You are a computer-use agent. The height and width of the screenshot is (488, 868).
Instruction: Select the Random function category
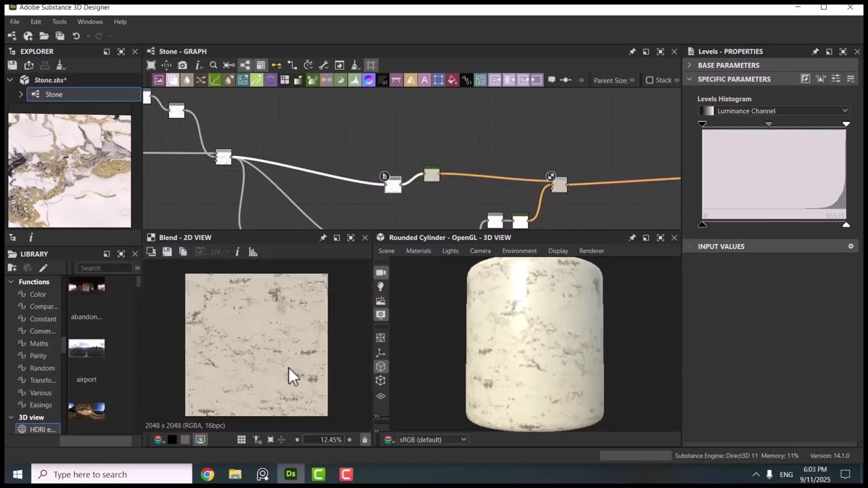(x=42, y=368)
